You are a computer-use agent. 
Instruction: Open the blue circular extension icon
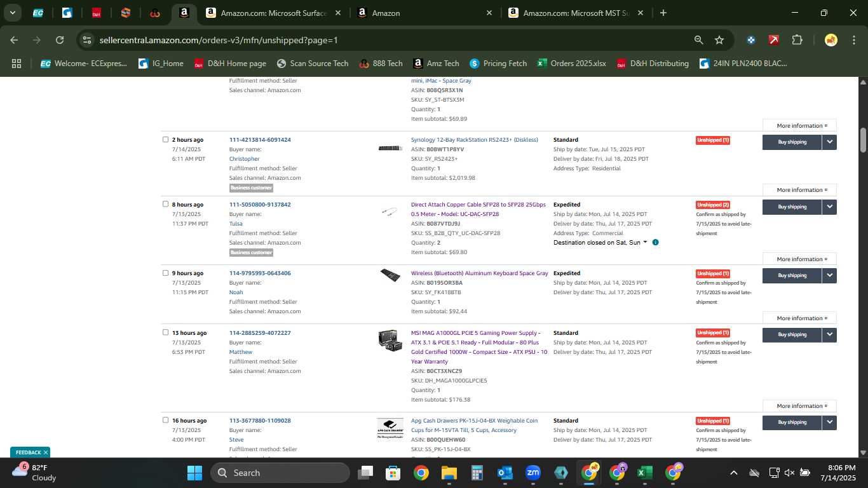751,40
